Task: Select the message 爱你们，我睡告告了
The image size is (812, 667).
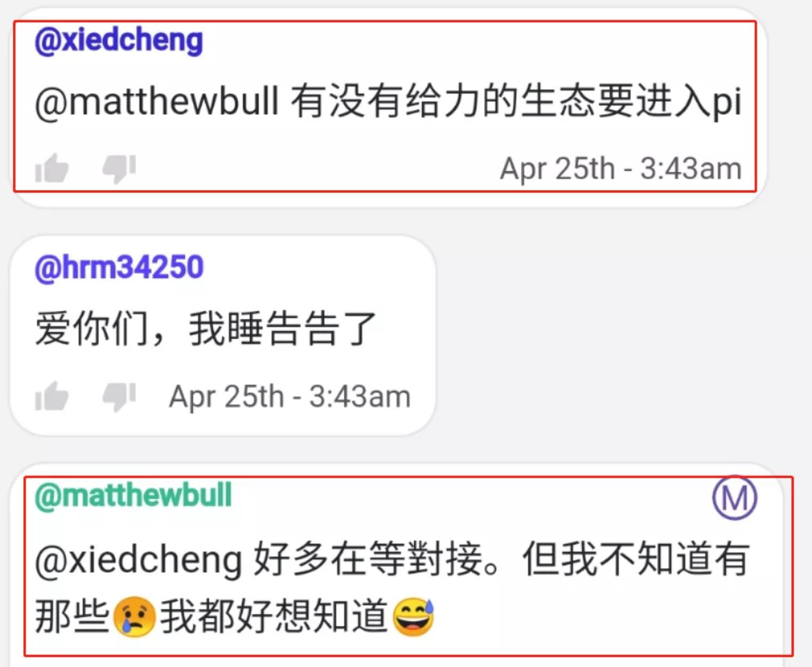Action: [206, 328]
